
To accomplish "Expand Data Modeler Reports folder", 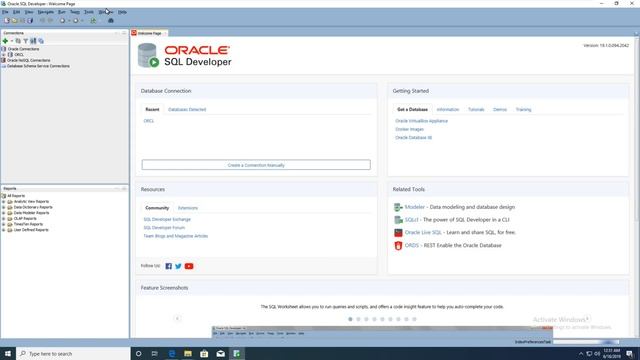I will click(x=4, y=213).
